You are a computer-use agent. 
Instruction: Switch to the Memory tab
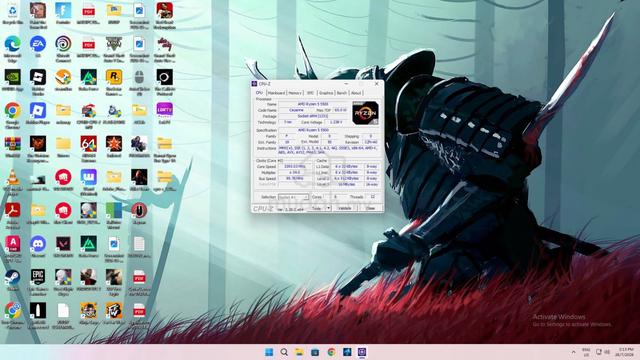(x=295, y=93)
